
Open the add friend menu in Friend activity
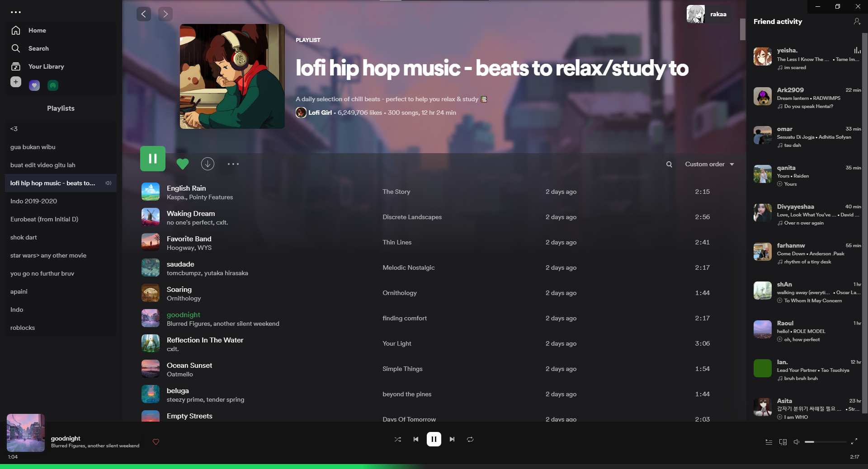pos(857,21)
